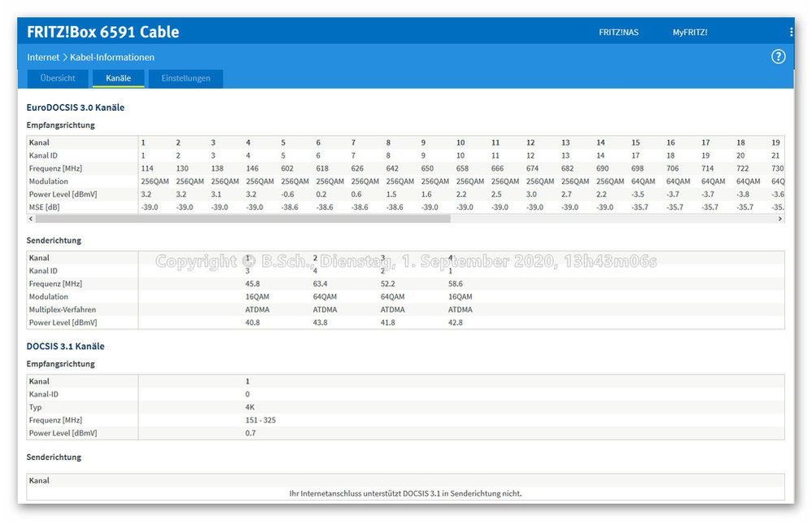Open the three-dot options menu
The height and width of the screenshot is (521, 812).
[x=791, y=32]
